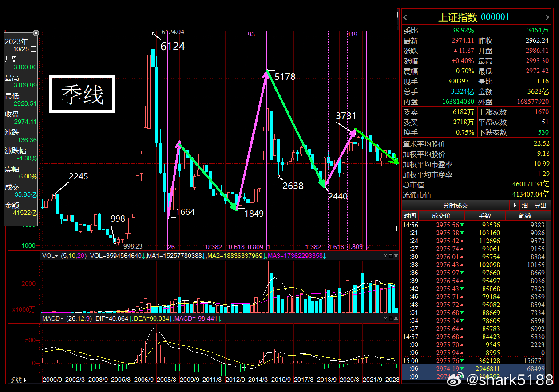The width and height of the screenshot is (559, 392).
Task: Click the 下跌家数 value 530
Action: click(543, 132)
